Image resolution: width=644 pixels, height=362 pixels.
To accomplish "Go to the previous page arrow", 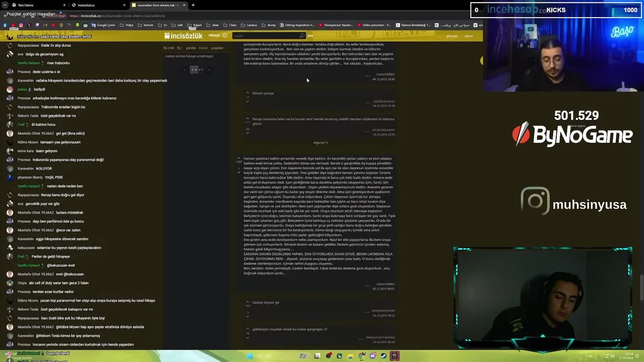I will click(x=185, y=69).
